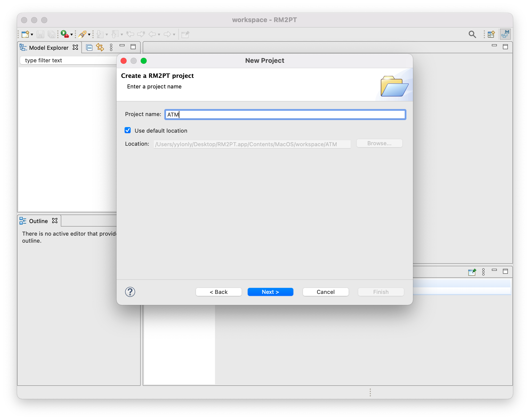The image size is (530, 420).
Task: Click the Project name text field
Action: [285, 115]
